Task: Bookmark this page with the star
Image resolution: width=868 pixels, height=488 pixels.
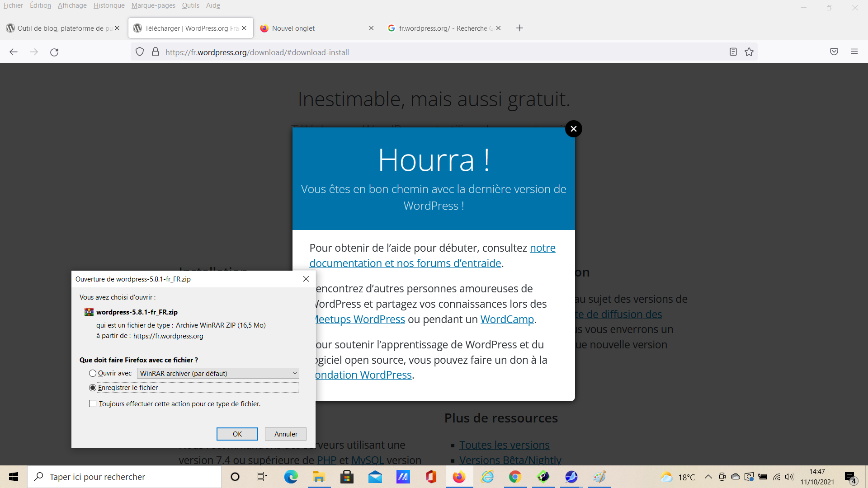Action: [x=749, y=52]
